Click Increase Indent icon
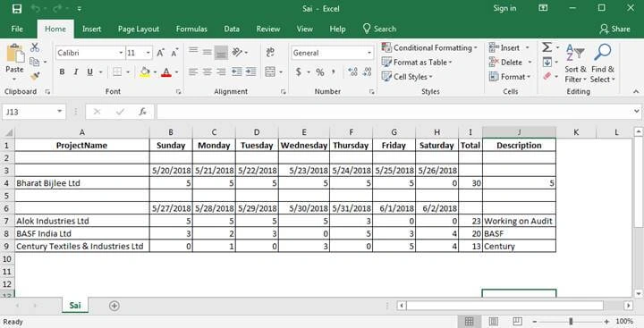Screen dimensions: 644x328 tap(251, 71)
